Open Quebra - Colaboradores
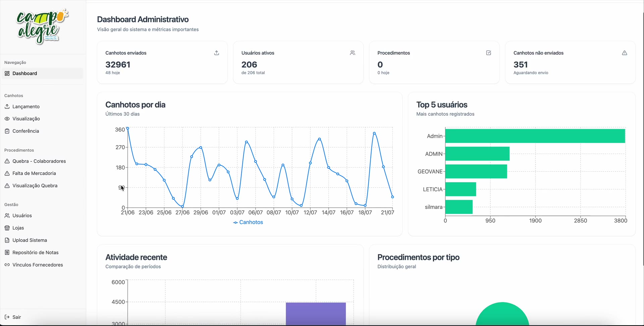The image size is (644, 326). (x=42, y=161)
